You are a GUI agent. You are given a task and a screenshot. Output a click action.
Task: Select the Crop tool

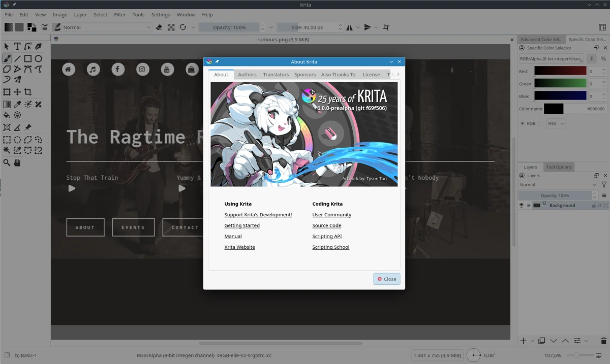(28, 92)
